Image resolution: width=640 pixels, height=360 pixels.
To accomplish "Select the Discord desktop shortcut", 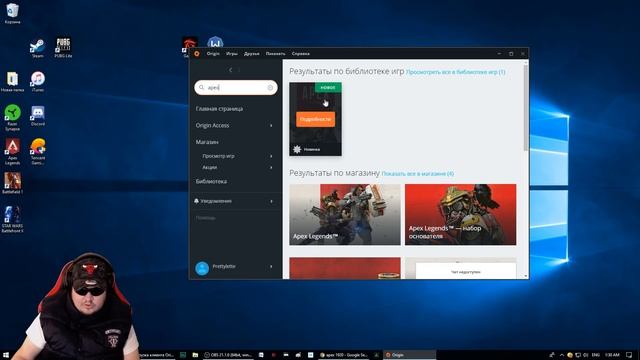I will [38, 116].
